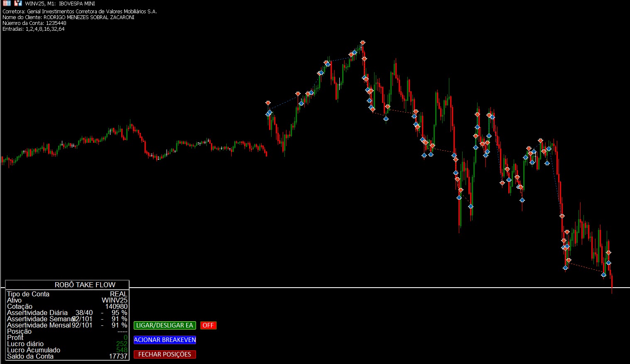The height and width of the screenshot is (364, 630).
Task: Click the ROBÔ TAKE FLOW panel title
Action: coord(85,285)
